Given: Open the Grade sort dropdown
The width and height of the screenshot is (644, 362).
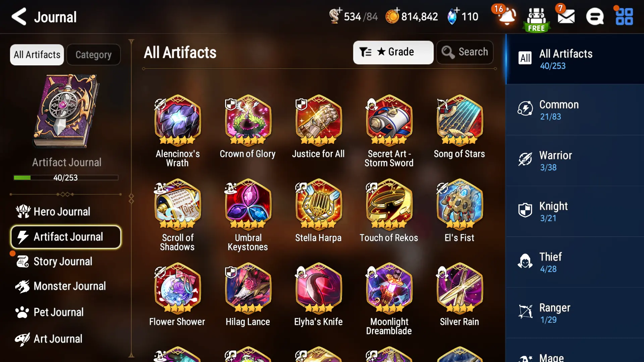Looking at the screenshot, I should pos(393,52).
